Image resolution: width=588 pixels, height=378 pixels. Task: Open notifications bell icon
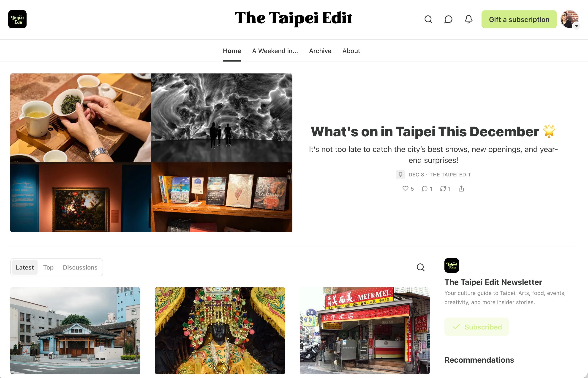(x=468, y=19)
